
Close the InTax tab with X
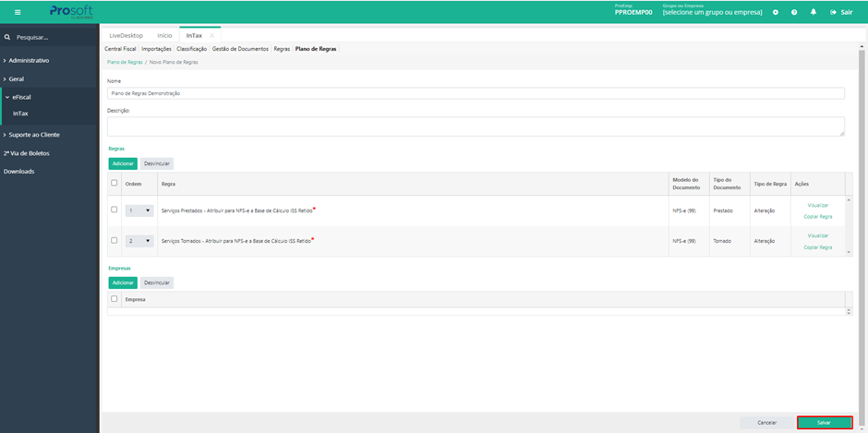(x=211, y=35)
